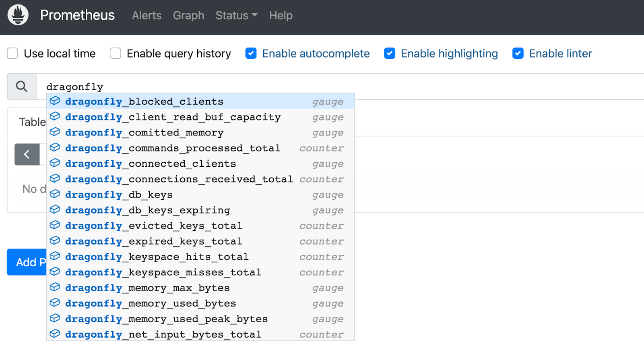This screenshot has height=361, width=644.
Task: Click cube icon beside dragonfly_commands_processed_total
Action: pyautogui.click(x=55, y=147)
